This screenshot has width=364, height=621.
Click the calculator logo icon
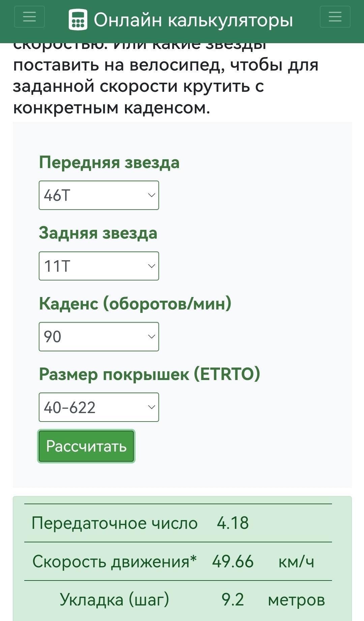pyautogui.click(x=78, y=20)
